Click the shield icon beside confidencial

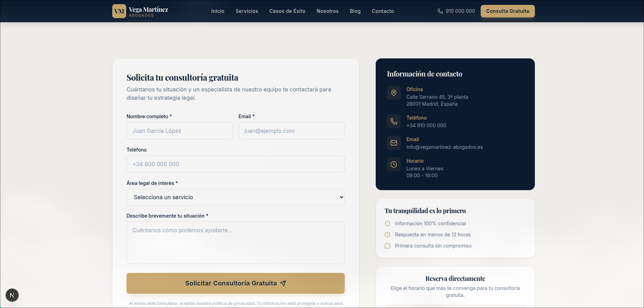(x=388, y=224)
